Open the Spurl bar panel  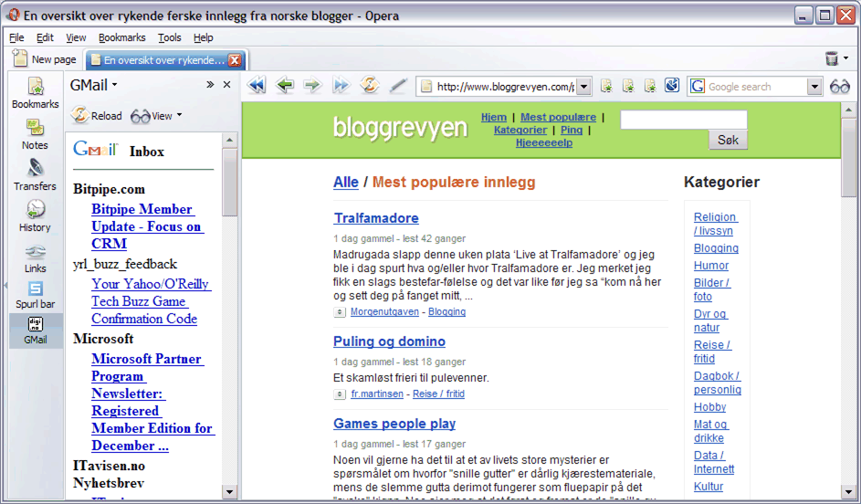pyautogui.click(x=35, y=296)
